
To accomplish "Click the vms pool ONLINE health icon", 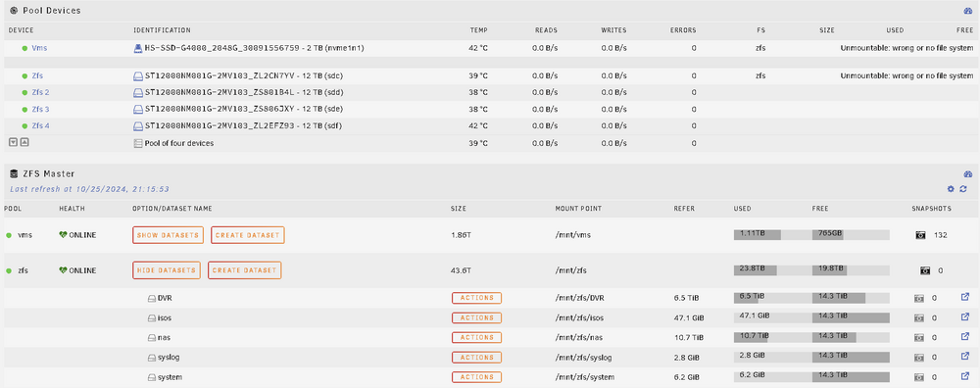I will [x=63, y=235].
